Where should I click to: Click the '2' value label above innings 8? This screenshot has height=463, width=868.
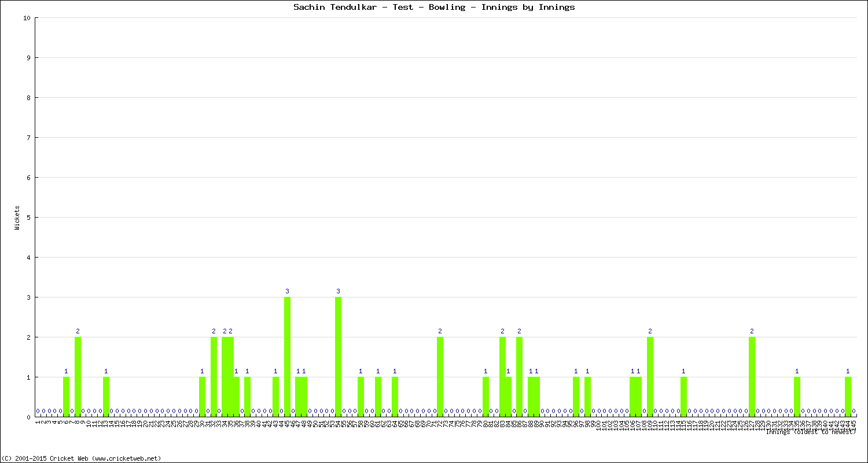pos(78,331)
